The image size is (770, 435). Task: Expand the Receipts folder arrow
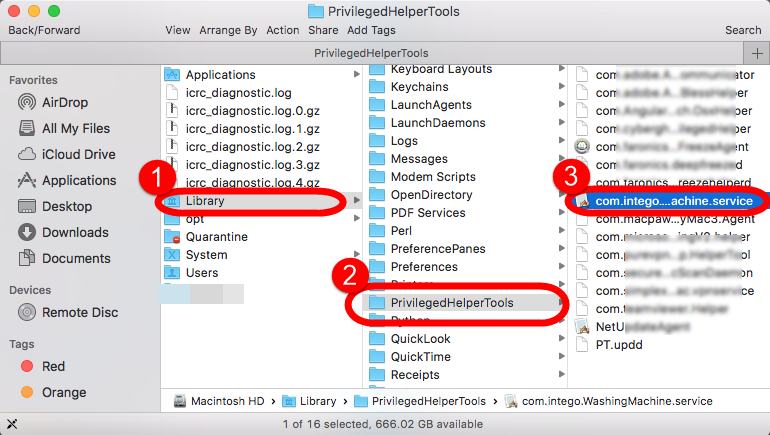[561, 374]
